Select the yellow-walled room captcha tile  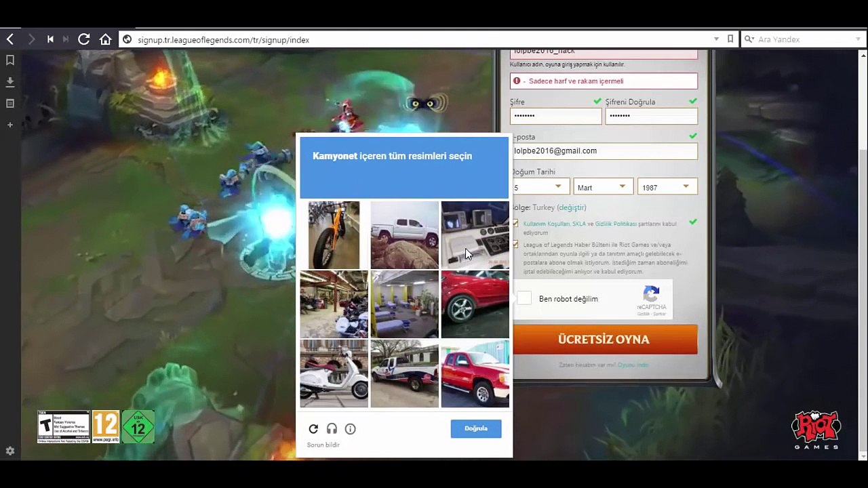[405, 304]
